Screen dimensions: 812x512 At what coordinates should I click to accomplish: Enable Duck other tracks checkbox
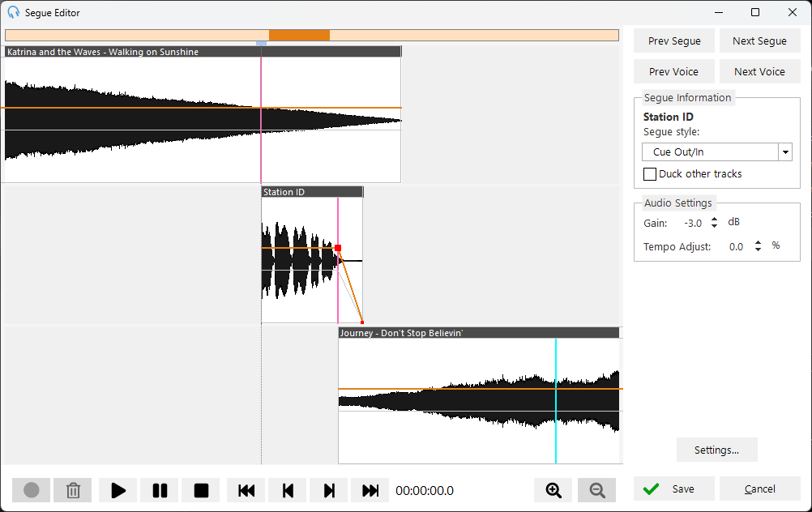pyautogui.click(x=650, y=174)
